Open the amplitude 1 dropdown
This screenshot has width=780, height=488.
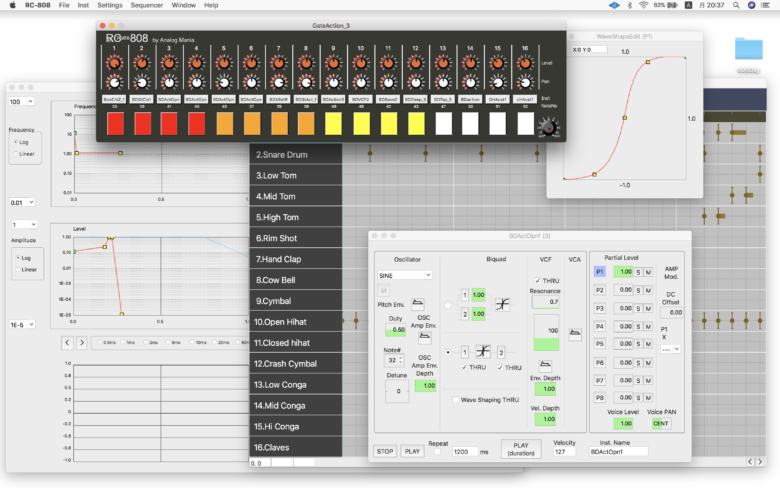point(24,225)
